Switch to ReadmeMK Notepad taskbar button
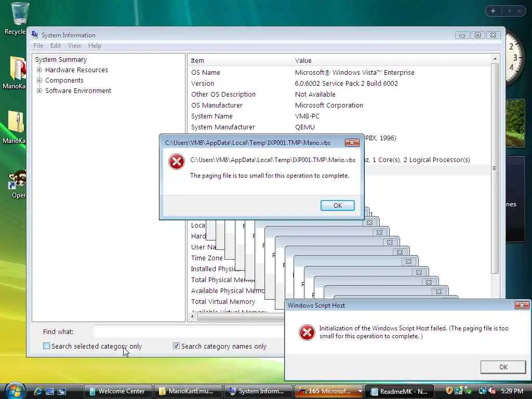 (400, 391)
